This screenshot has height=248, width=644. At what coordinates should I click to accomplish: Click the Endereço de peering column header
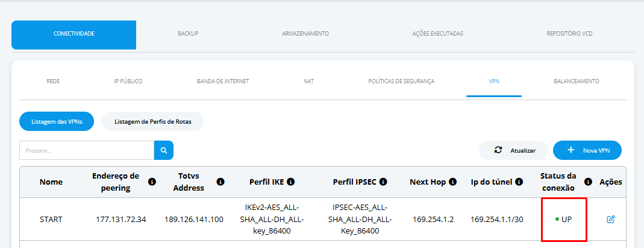tap(116, 182)
